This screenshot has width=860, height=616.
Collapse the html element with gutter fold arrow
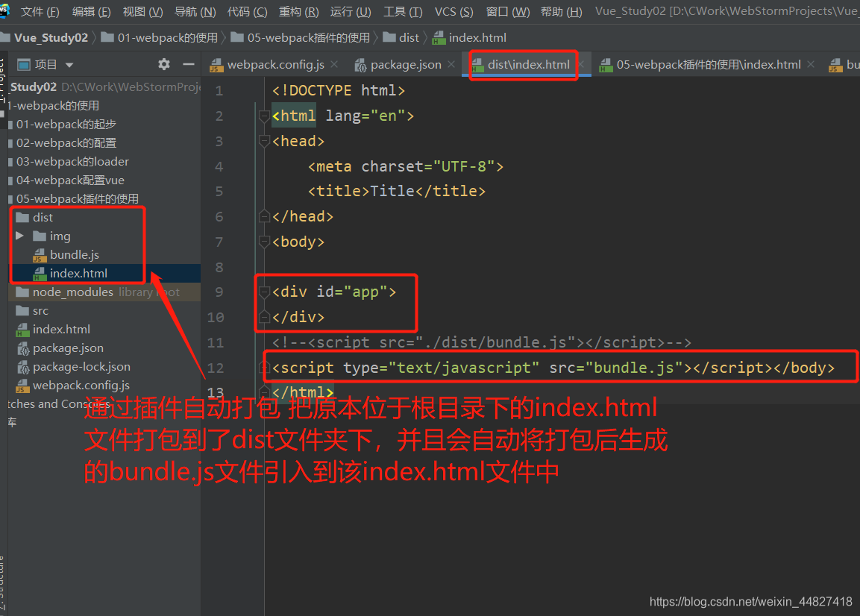tap(265, 116)
